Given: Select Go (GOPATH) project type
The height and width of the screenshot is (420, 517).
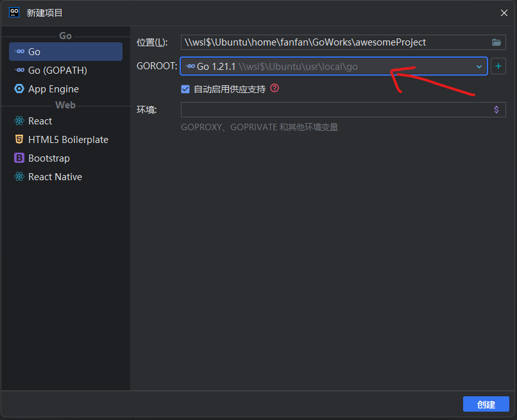Looking at the screenshot, I should click(57, 70).
